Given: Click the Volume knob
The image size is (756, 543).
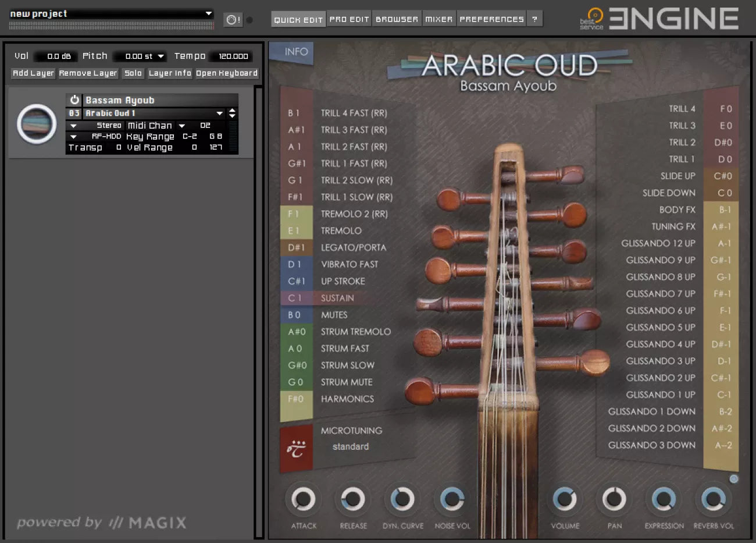Looking at the screenshot, I should 565,499.
